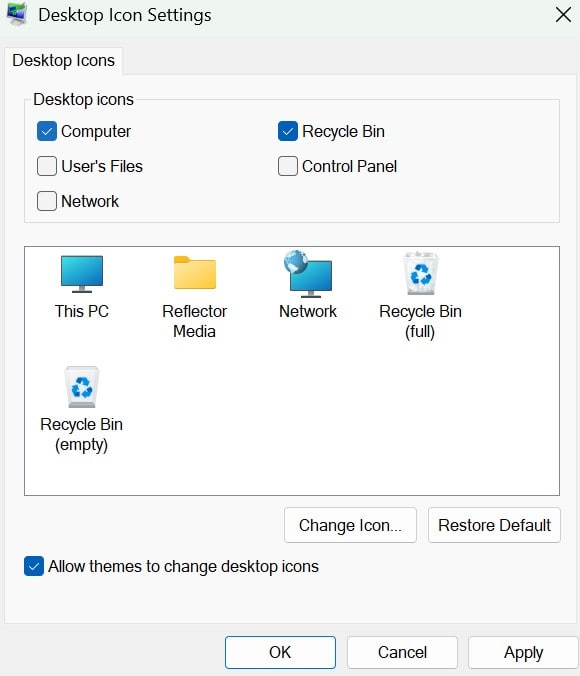The image size is (580, 676).
Task: Disable Allow themes to change desktop icons
Action: [34, 566]
